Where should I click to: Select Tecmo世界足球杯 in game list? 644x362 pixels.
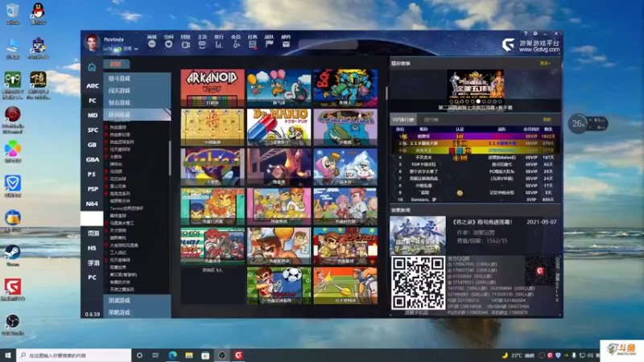click(126, 208)
